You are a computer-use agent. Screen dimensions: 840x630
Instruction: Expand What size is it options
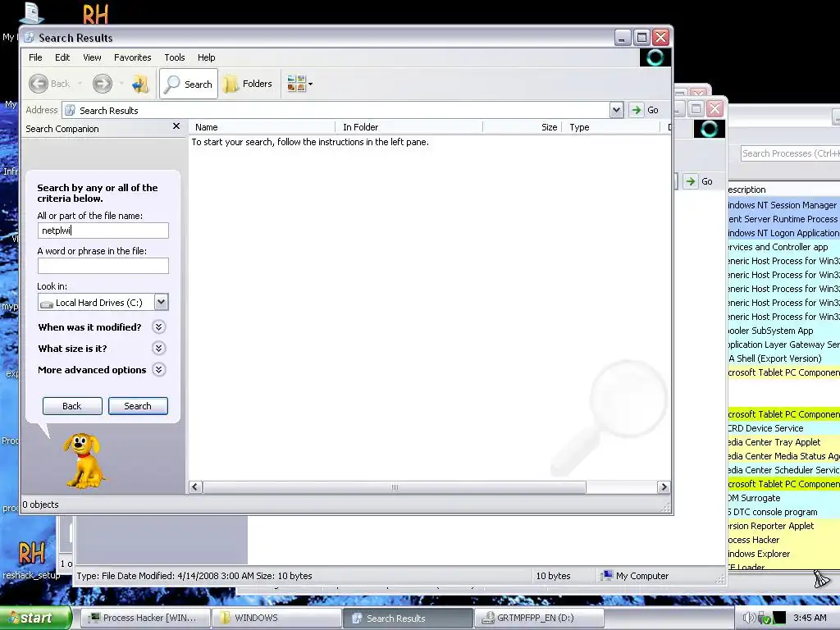click(158, 348)
